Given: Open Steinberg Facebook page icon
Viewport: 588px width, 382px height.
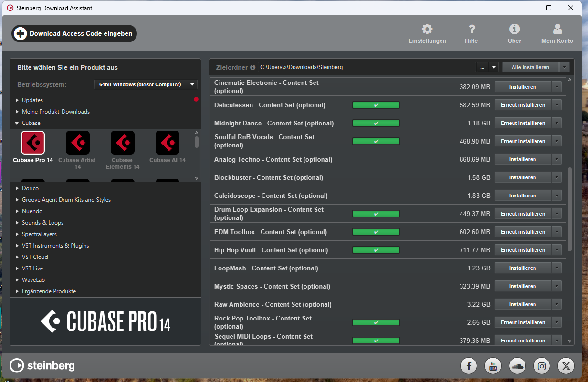Looking at the screenshot, I should pyautogui.click(x=469, y=366).
